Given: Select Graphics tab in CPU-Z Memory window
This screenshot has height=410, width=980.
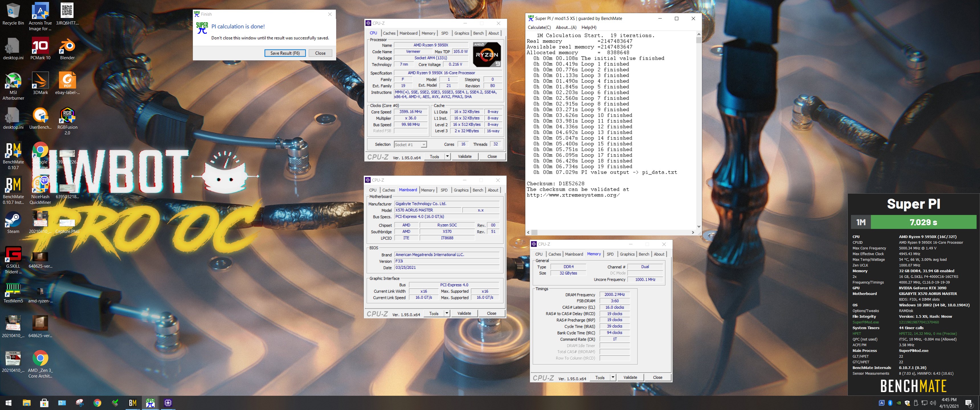Looking at the screenshot, I should click(x=627, y=254).
